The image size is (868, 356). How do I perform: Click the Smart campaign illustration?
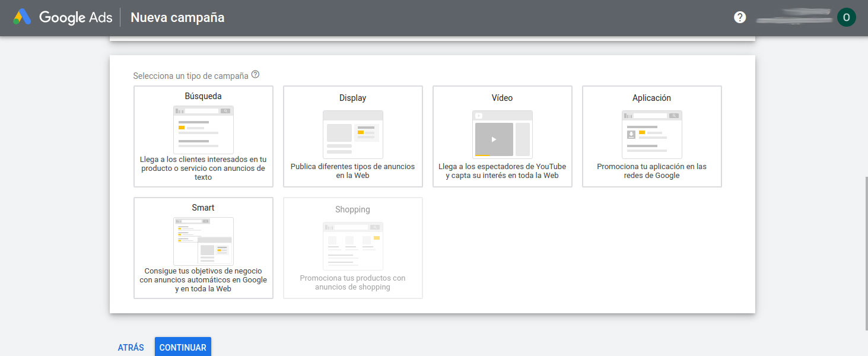204,241
